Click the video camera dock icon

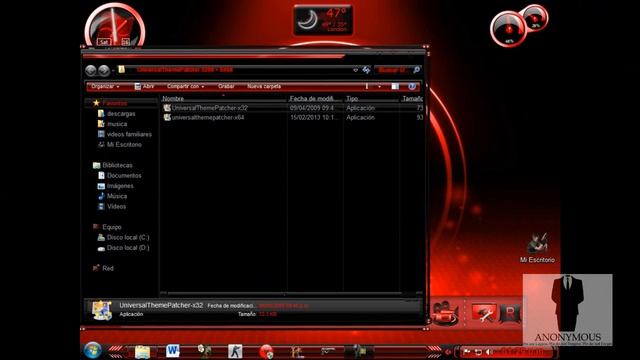(x=445, y=313)
